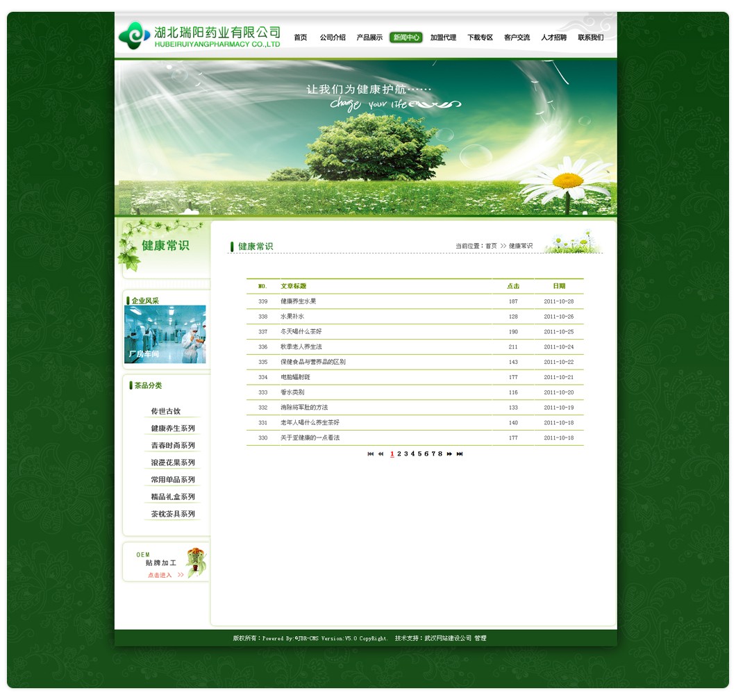736x700 pixels.
Task: Click date cell 2011-10-28
Action: (558, 301)
